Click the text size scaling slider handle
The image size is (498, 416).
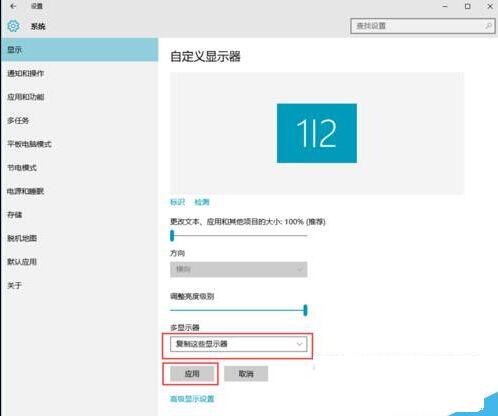tap(172, 236)
